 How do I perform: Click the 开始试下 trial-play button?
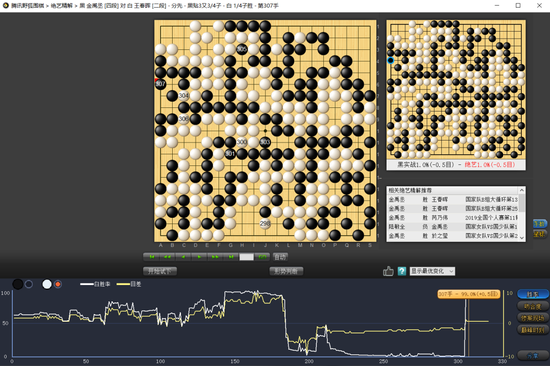pos(160,271)
